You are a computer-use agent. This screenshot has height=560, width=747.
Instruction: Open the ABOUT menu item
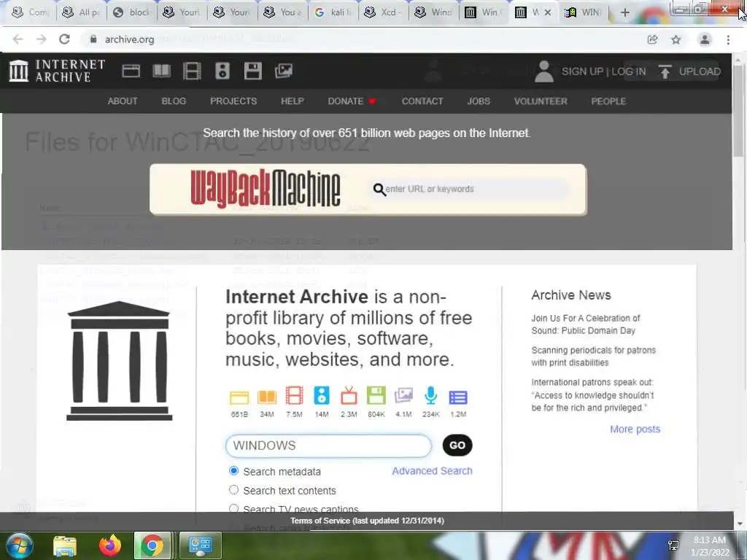[x=123, y=101]
